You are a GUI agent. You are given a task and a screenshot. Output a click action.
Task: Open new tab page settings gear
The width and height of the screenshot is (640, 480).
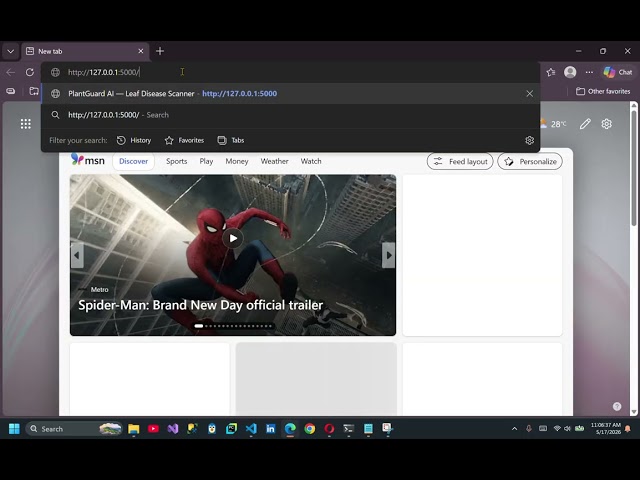607,124
